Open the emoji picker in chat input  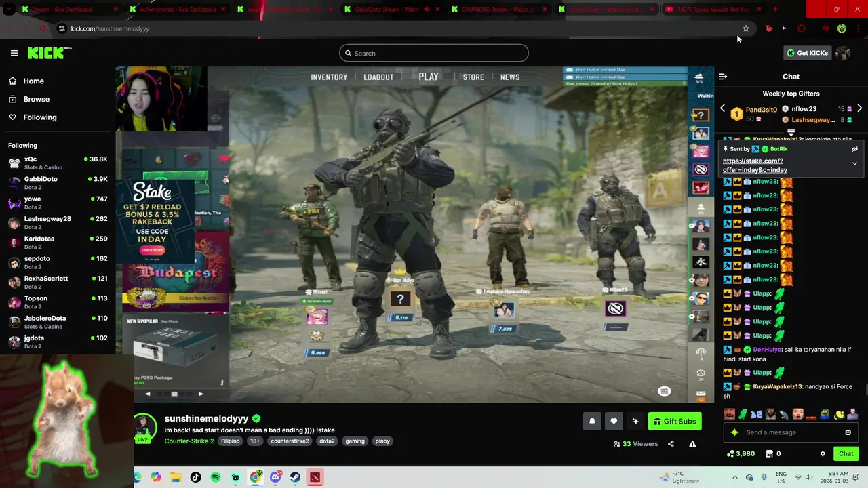pyautogui.click(x=848, y=432)
